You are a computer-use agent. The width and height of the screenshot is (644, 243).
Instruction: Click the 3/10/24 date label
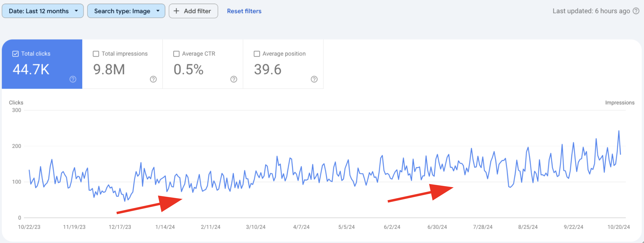[256, 227]
